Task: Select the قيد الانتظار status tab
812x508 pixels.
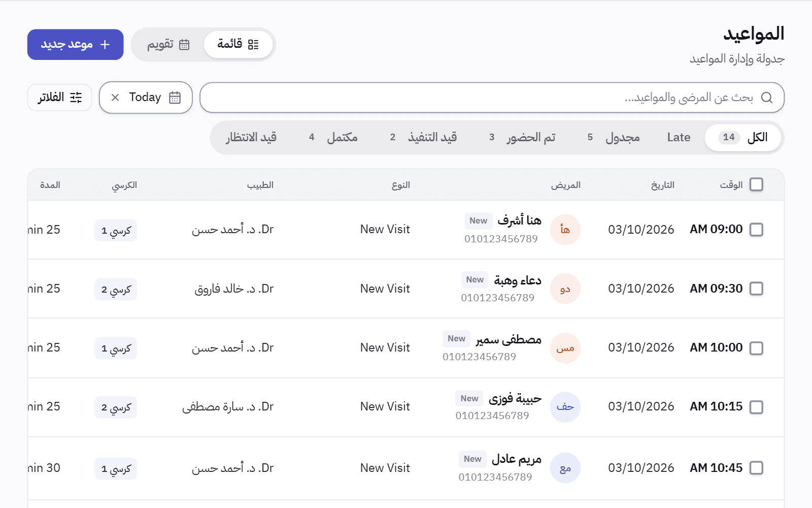Action: click(x=251, y=138)
